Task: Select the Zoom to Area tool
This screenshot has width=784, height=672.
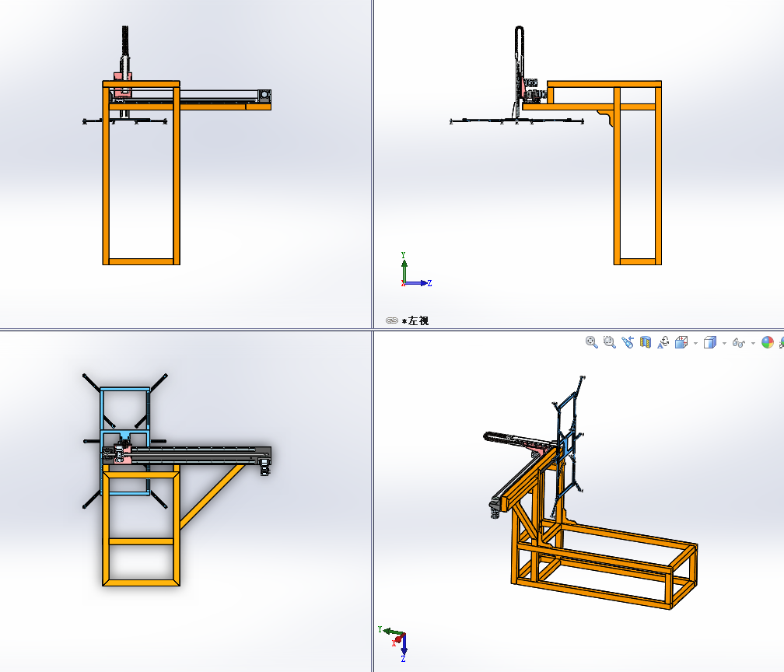Action: 610,342
